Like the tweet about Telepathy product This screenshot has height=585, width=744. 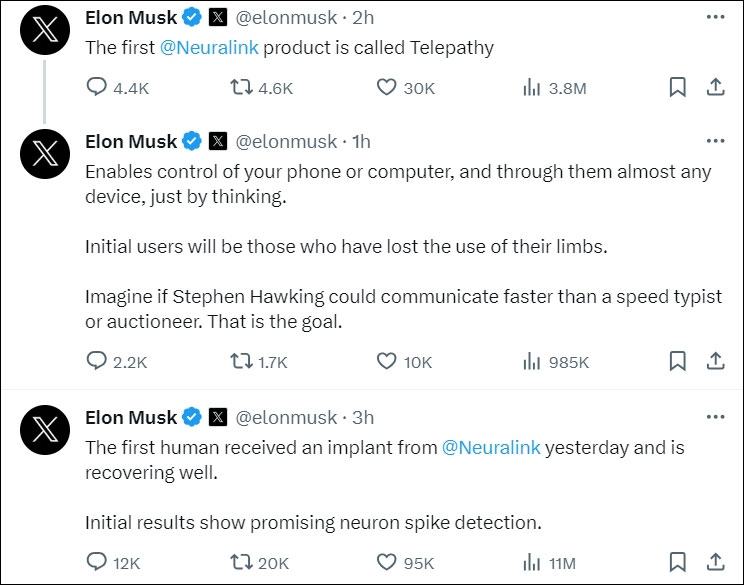(x=387, y=88)
